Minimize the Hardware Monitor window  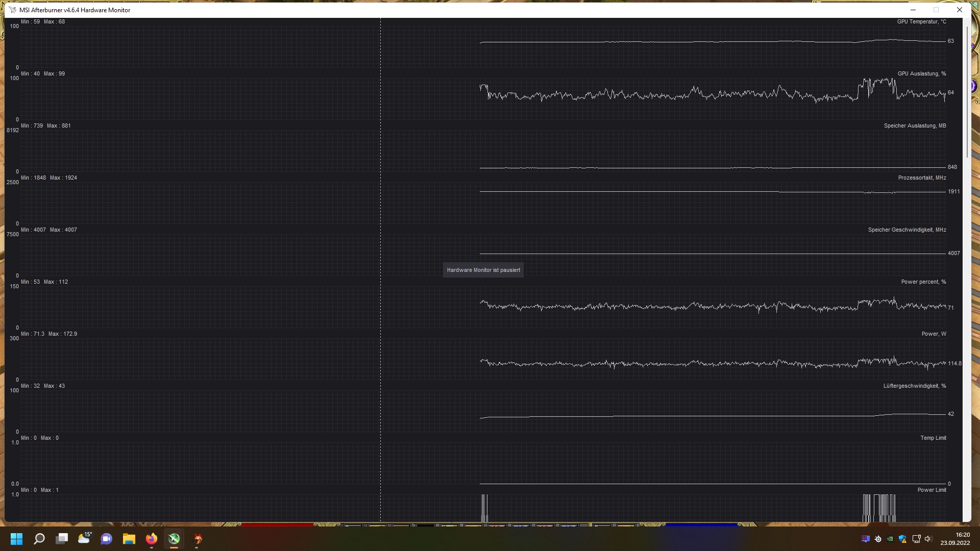coord(913,10)
